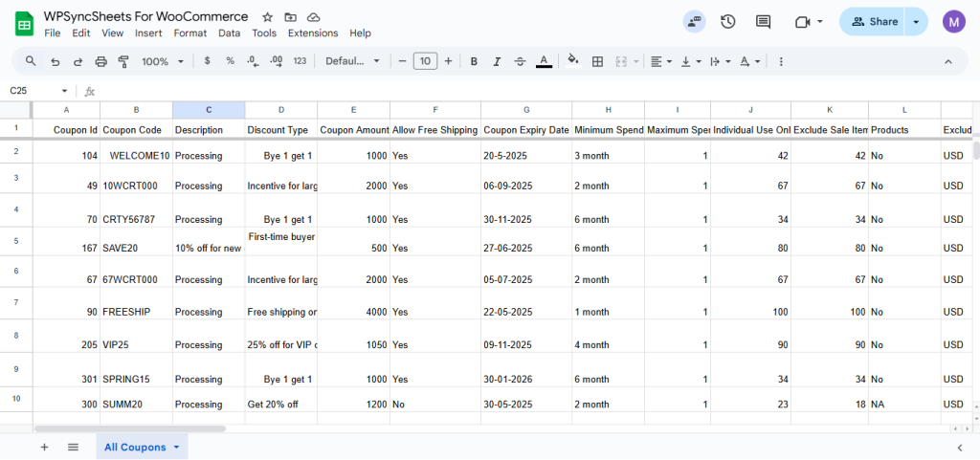The image size is (980, 460).
Task: Open the Format menu
Action: pos(190,33)
